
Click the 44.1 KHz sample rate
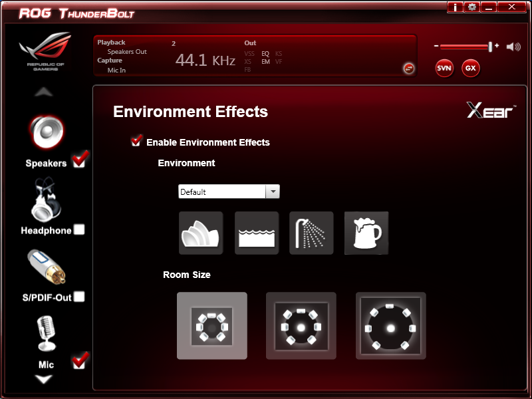click(x=205, y=61)
